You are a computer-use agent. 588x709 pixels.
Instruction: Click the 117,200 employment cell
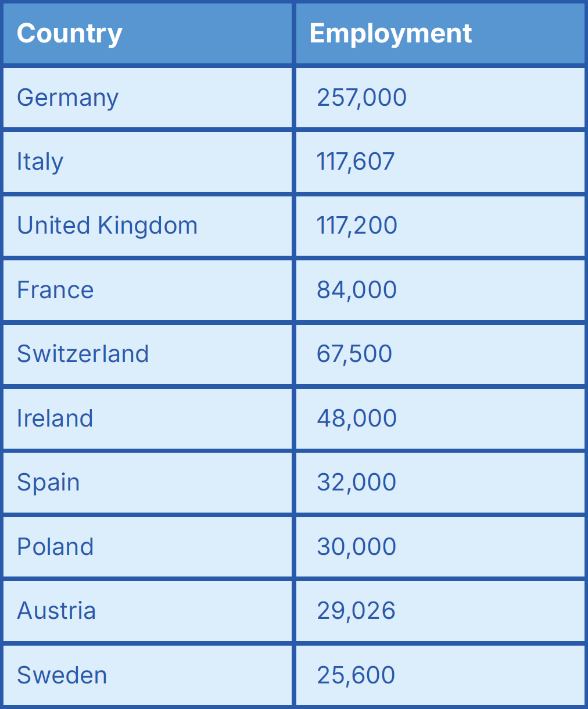pyautogui.click(x=357, y=225)
